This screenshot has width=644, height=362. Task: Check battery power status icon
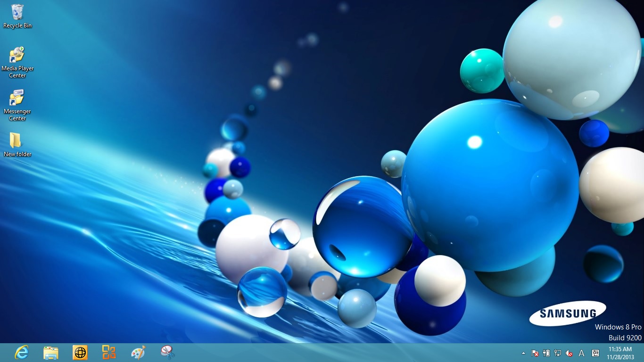pyautogui.click(x=546, y=353)
